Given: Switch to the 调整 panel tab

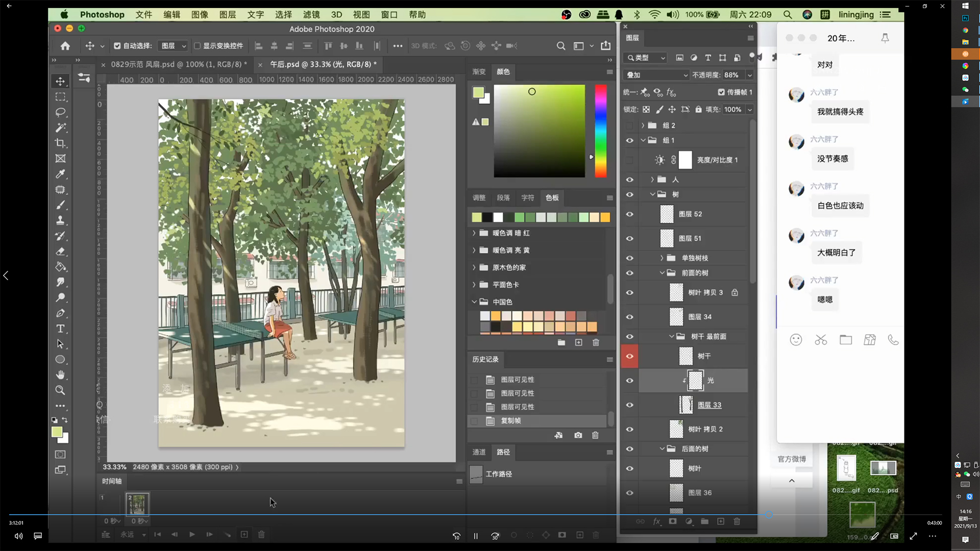Looking at the screenshot, I should click(x=479, y=198).
